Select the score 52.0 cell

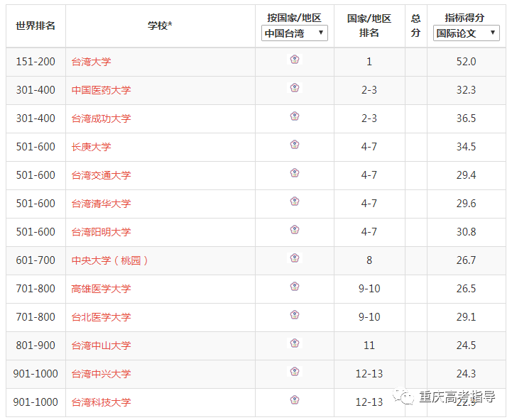[x=467, y=62]
